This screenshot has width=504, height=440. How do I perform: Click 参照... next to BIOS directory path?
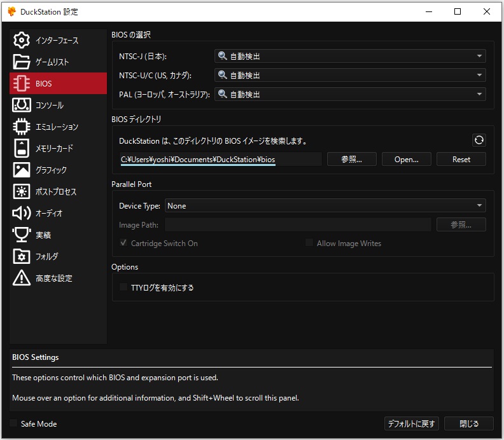352,160
